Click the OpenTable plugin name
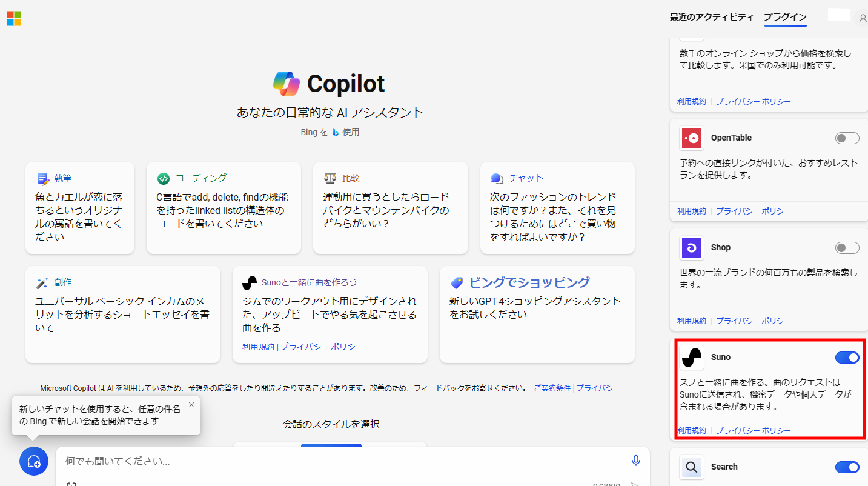 (731, 138)
